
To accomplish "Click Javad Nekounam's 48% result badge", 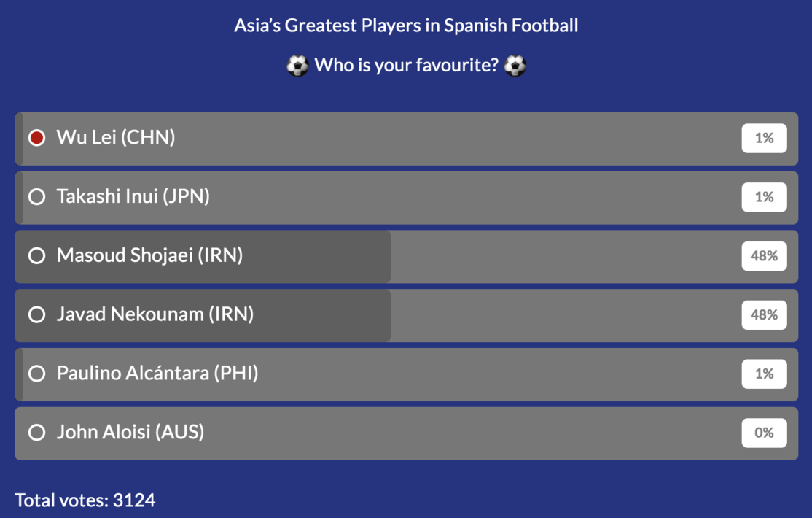I will click(x=764, y=314).
